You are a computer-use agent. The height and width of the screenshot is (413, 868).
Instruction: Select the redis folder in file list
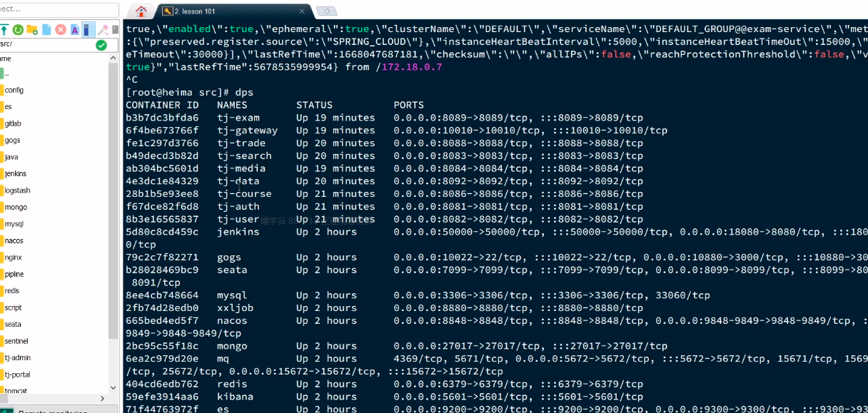(11, 291)
